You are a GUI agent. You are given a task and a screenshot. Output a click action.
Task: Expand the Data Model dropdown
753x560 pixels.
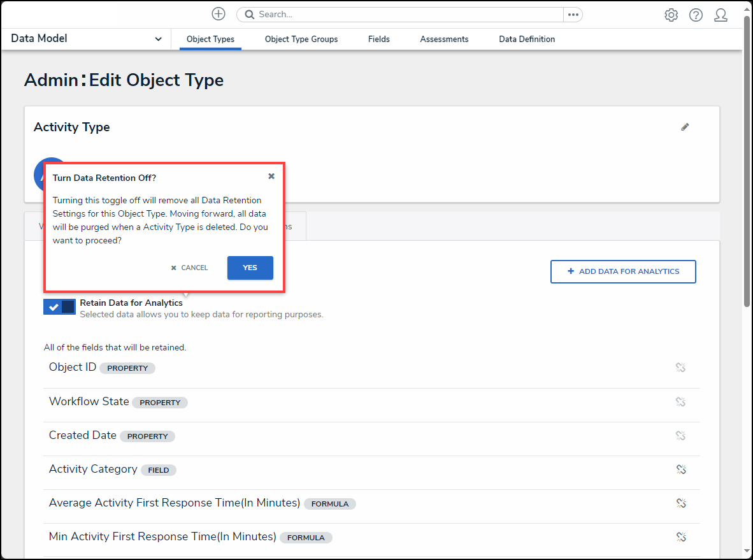(158, 39)
